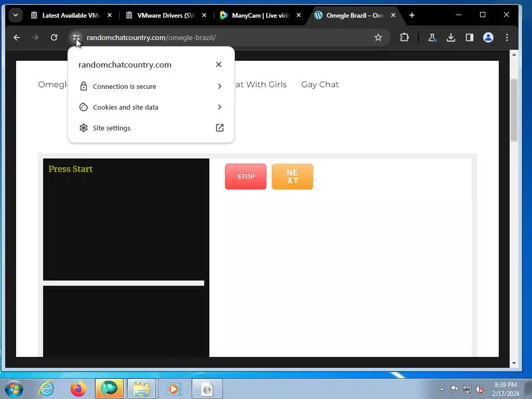This screenshot has height=399, width=532.
Task: Open a new tab with plus button
Action: (412, 15)
